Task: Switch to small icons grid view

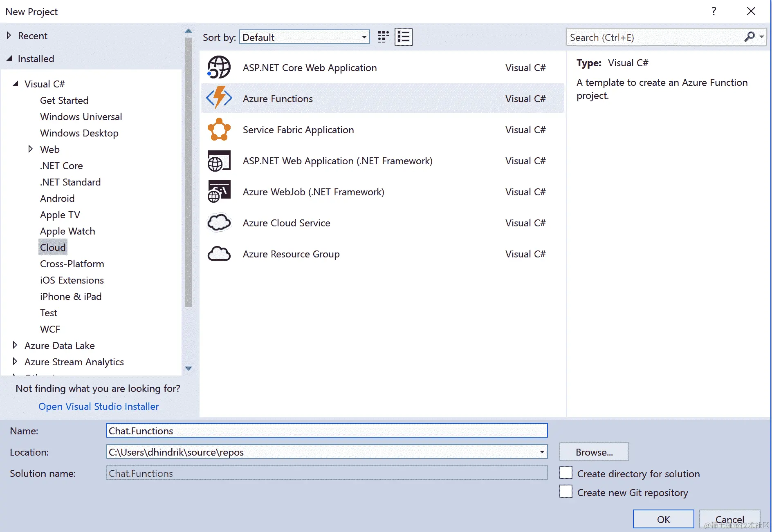Action: pyautogui.click(x=383, y=37)
